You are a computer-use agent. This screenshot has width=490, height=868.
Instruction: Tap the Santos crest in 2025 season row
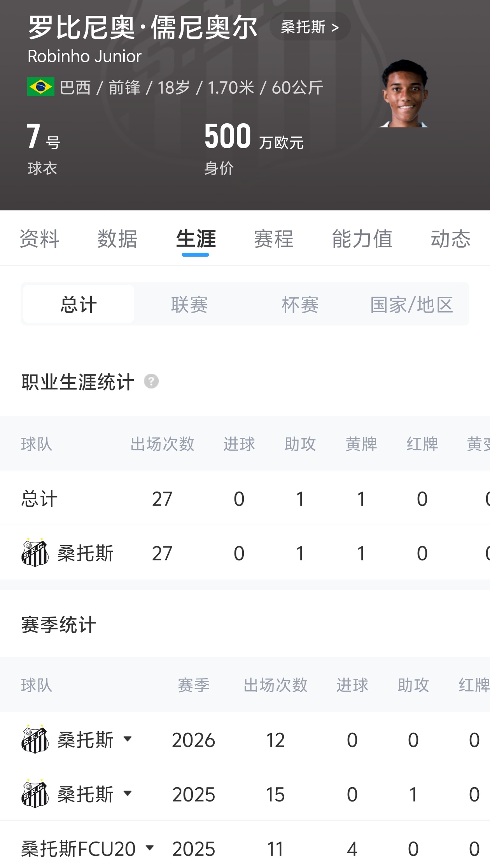35,794
